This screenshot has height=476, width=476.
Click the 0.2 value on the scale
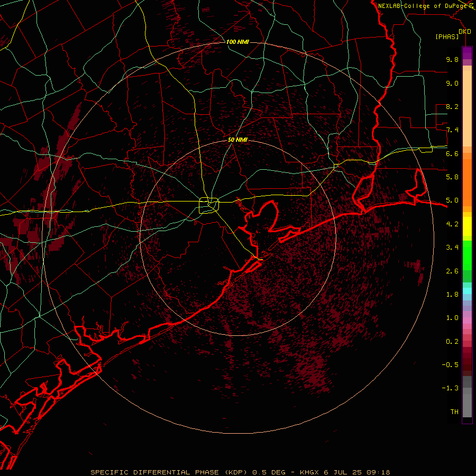tap(452, 342)
